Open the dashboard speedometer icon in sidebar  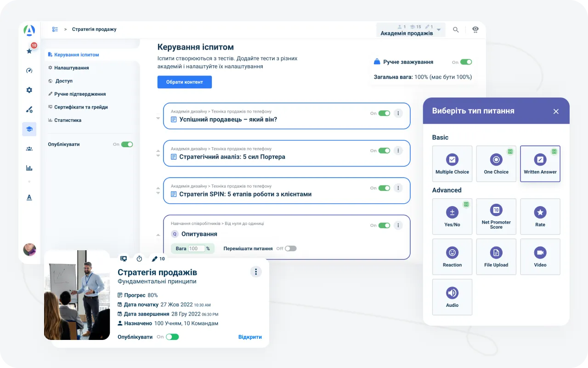click(x=29, y=71)
